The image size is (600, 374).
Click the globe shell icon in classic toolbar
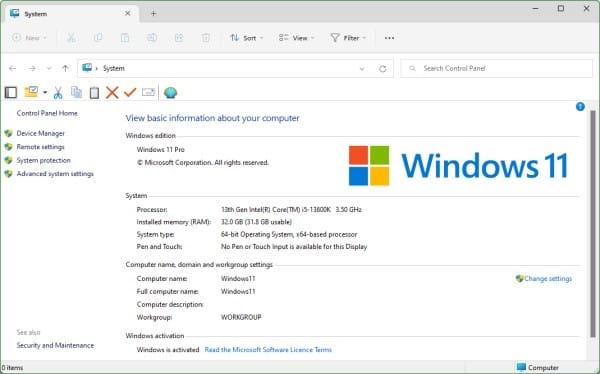(170, 93)
